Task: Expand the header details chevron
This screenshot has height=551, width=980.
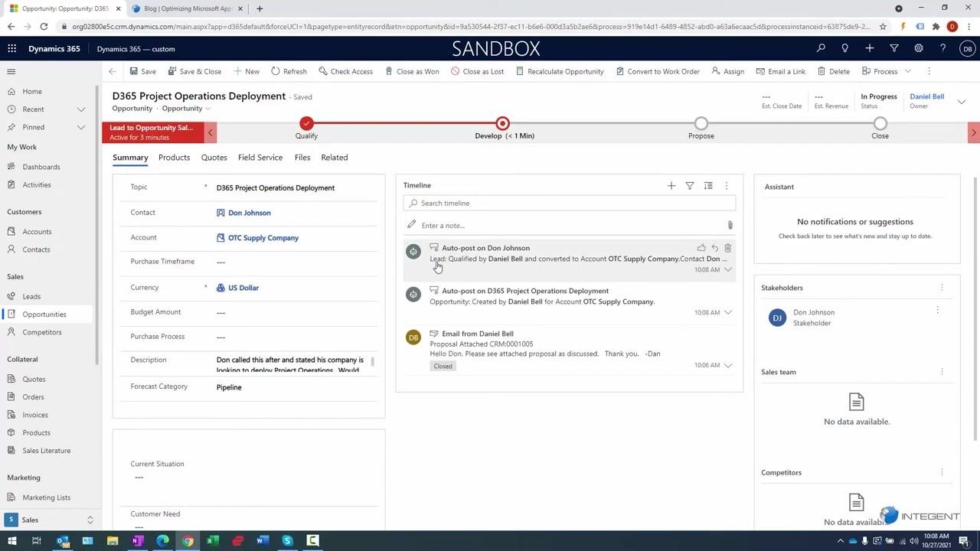Action: 962,102
